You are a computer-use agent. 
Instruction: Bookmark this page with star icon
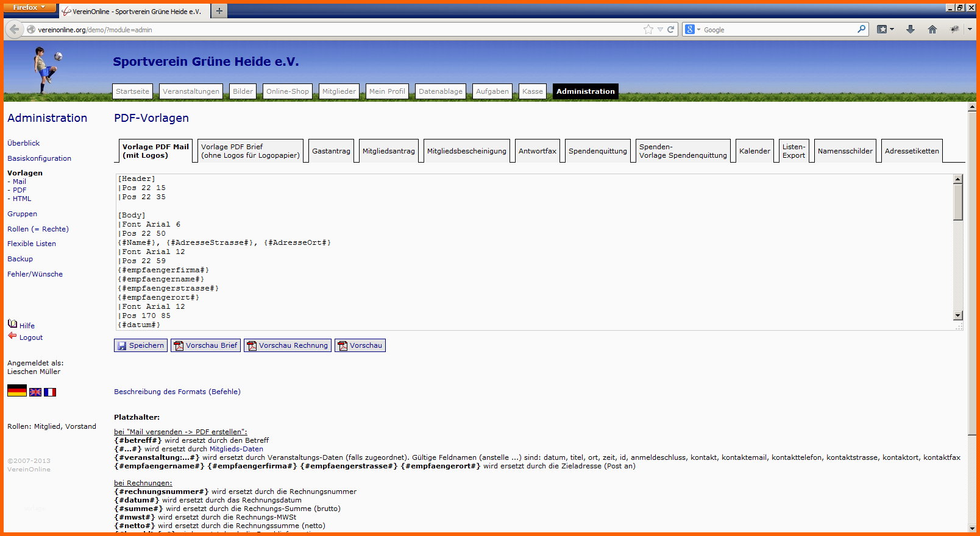click(x=648, y=29)
